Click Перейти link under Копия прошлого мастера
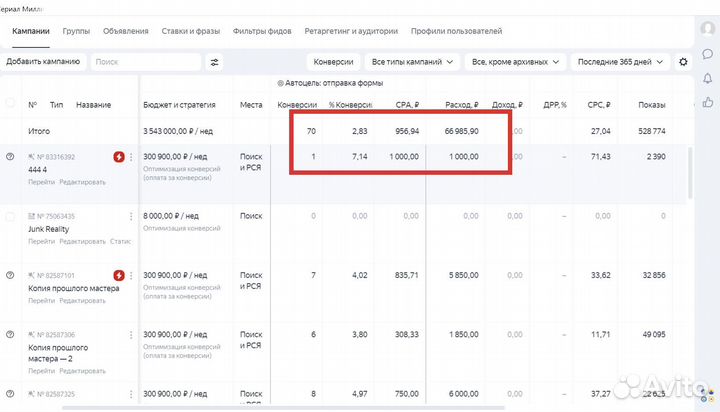The width and height of the screenshot is (720, 412). point(41,301)
